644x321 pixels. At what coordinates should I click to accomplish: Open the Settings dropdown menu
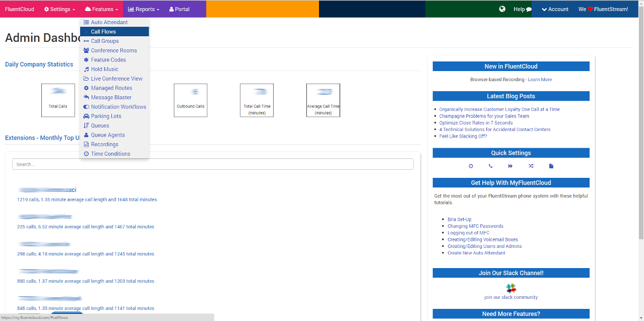(x=59, y=9)
